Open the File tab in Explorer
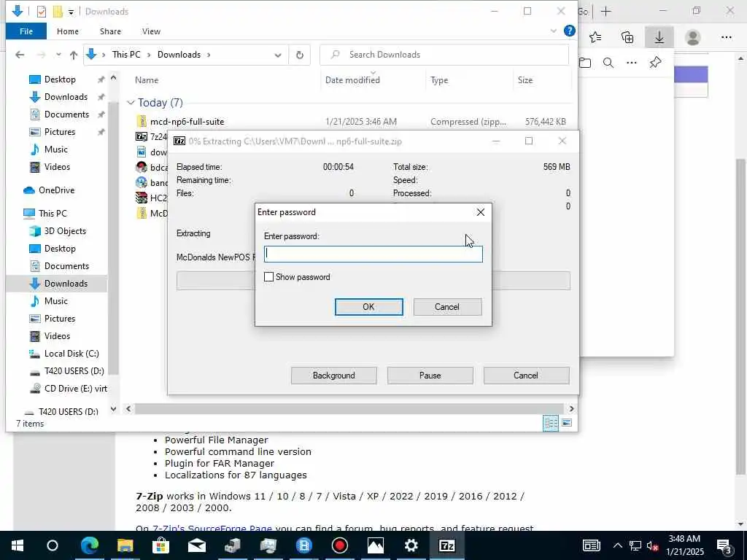The width and height of the screenshot is (747, 560). click(26, 31)
